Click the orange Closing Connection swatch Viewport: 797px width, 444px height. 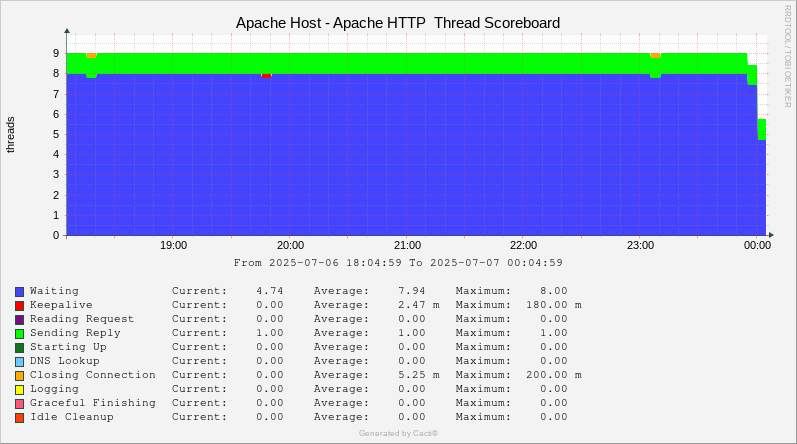[x=19, y=376]
